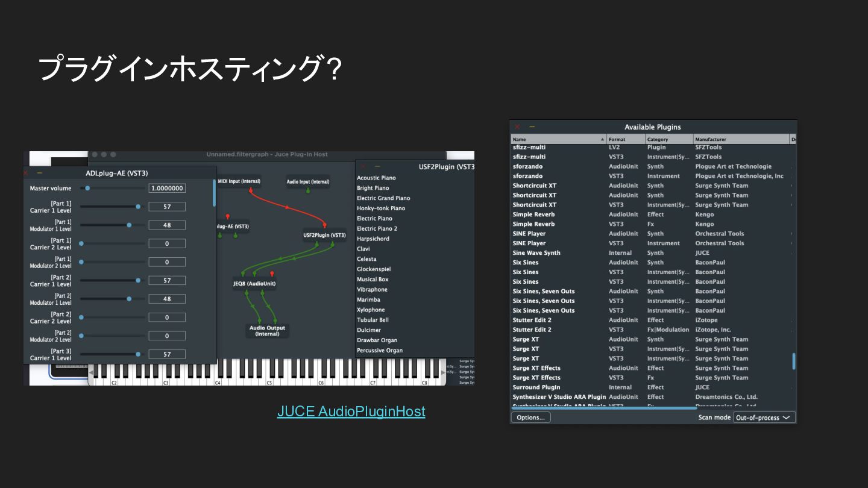Select the Stutter Edit 2 VST3 row
868x488 pixels.
pos(650,330)
